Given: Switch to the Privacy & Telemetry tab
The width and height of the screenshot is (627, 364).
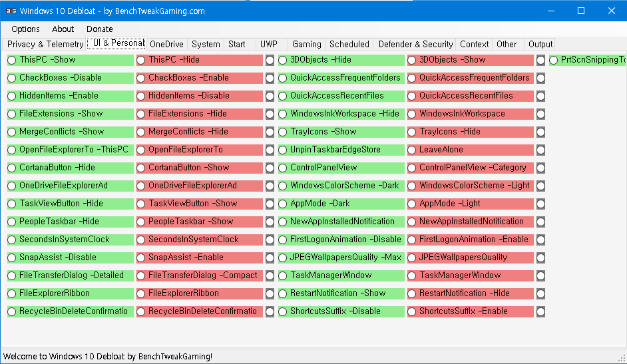Looking at the screenshot, I should (x=45, y=44).
